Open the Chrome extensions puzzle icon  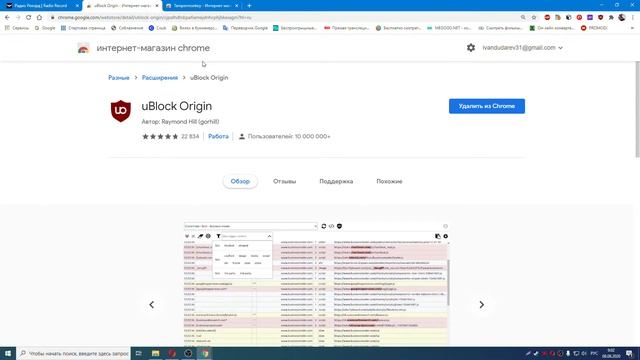coord(611,18)
